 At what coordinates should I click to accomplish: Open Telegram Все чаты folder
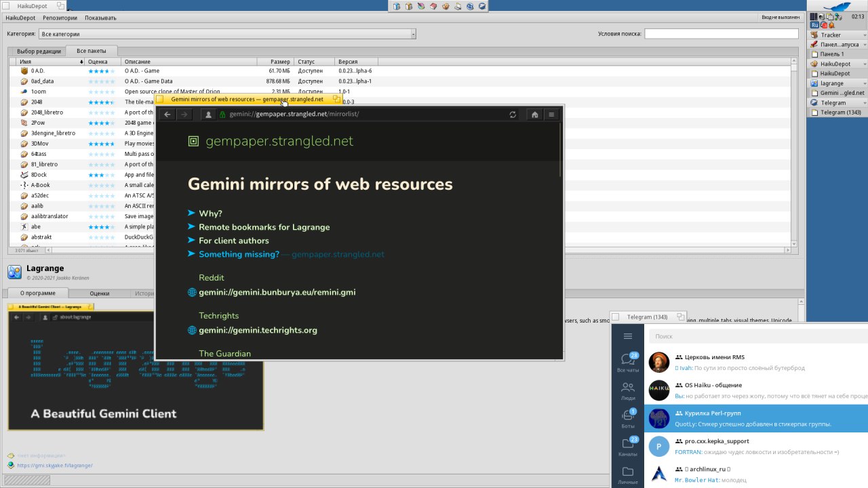(628, 363)
